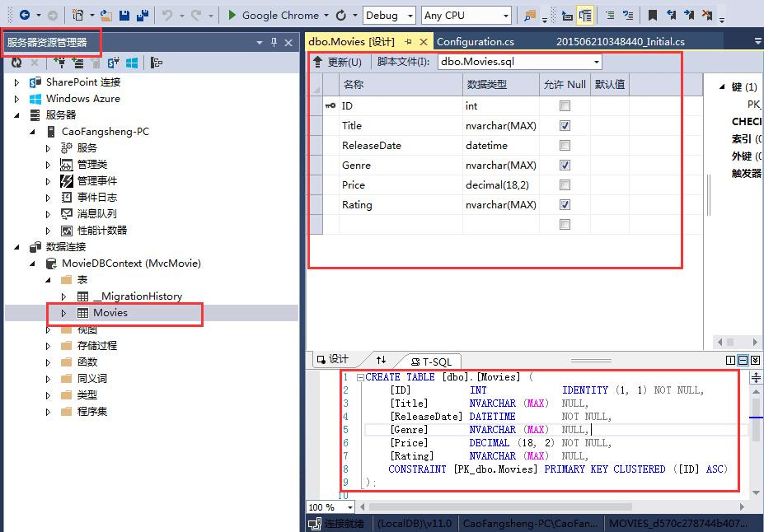Check 允许 Null for the Price column
The image size is (764, 532).
(565, 184)
